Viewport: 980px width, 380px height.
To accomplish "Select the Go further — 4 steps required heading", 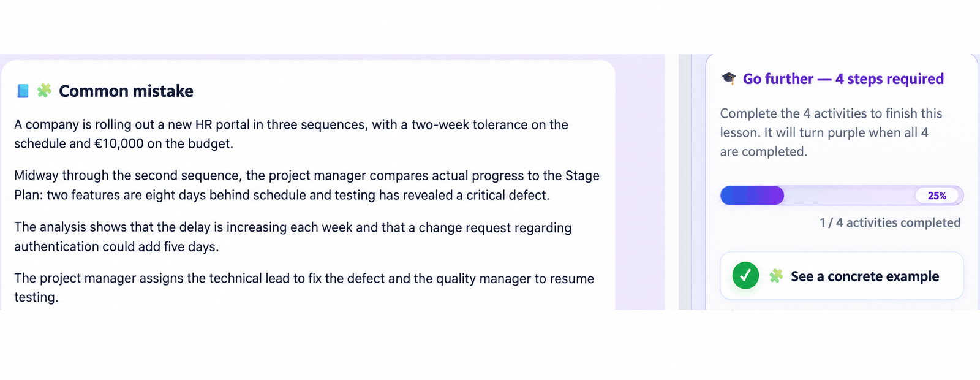I will coord(843,79).
